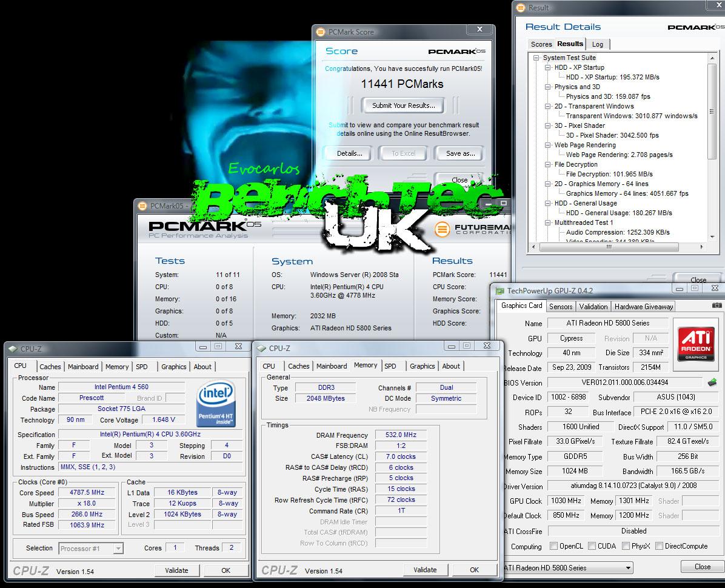Select '3D - Pixel Shader: 3042.500 fps' row
The image size is (725, 588).
[x=612, y=135]
